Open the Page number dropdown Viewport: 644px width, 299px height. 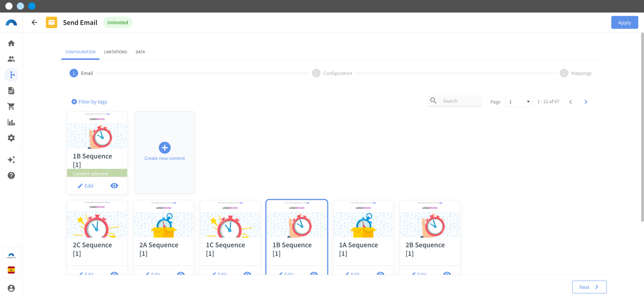(519, 102)
